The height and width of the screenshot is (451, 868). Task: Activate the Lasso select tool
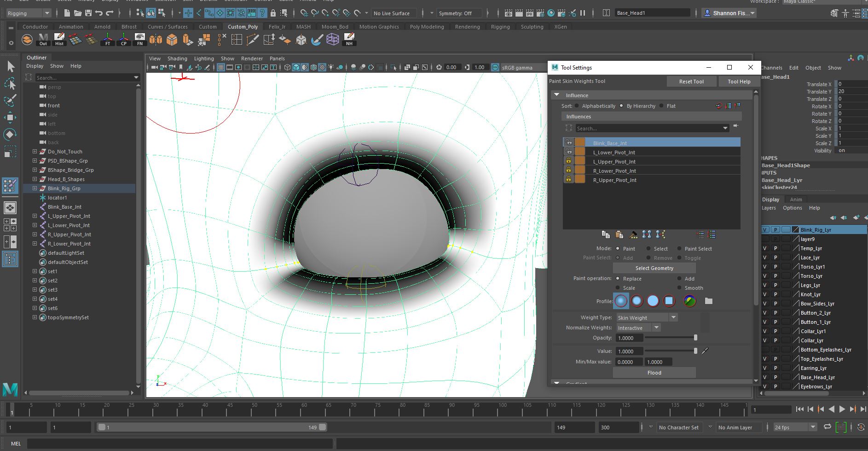pos(11,84)
